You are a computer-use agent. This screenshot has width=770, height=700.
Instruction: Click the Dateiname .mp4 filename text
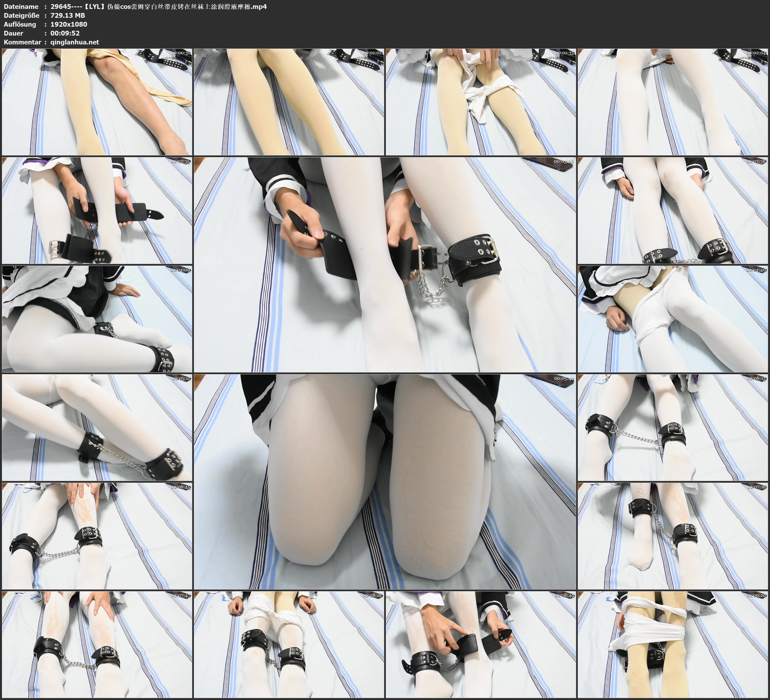pos(159,6)
